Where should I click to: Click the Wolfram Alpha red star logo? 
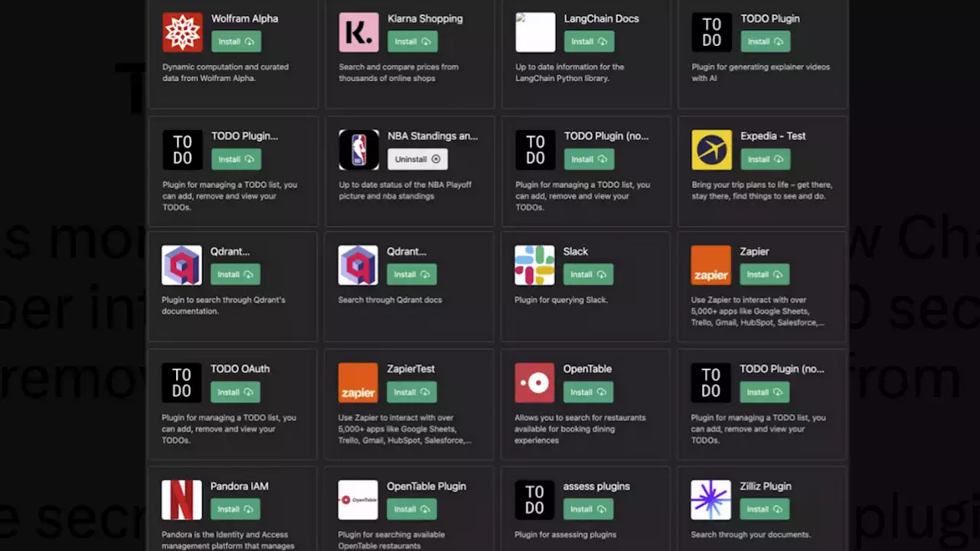182,32
